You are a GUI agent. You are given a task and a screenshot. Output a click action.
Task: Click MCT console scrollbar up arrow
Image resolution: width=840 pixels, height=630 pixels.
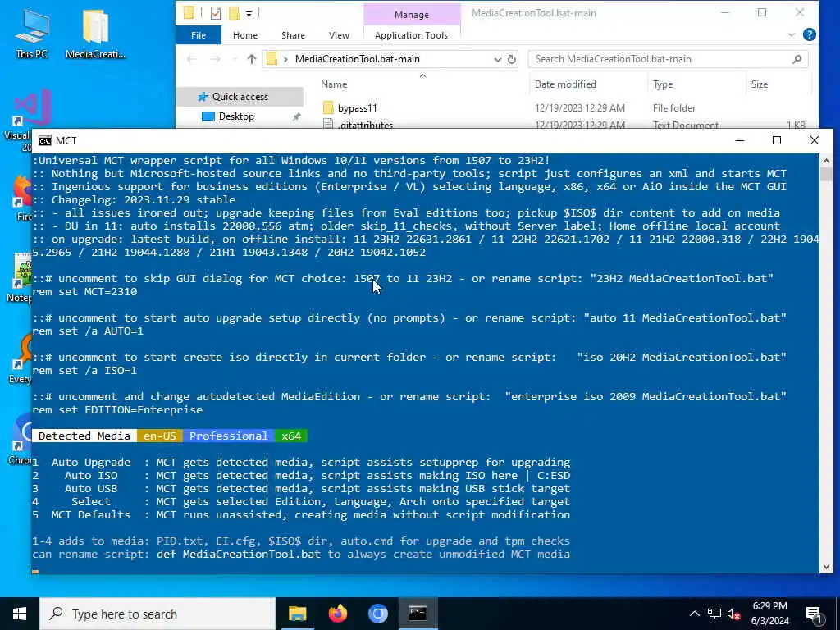pos(825,160)
